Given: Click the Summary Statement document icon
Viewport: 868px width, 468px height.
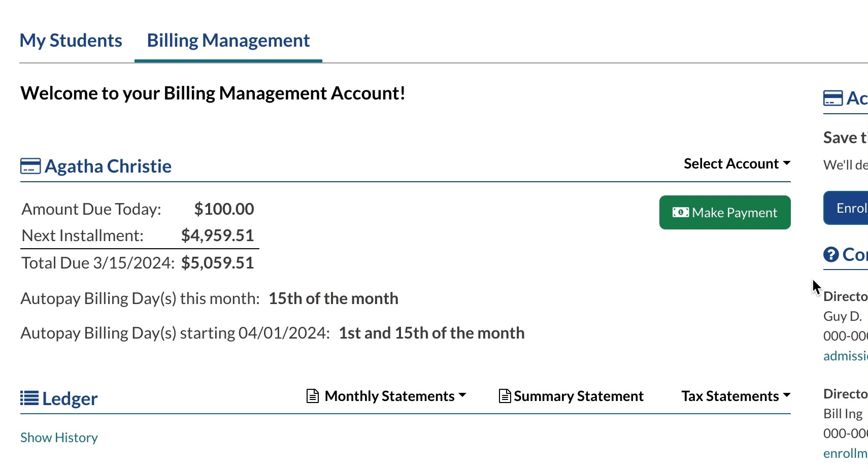Looking at the screenshot, I should (x=505, y=396).
